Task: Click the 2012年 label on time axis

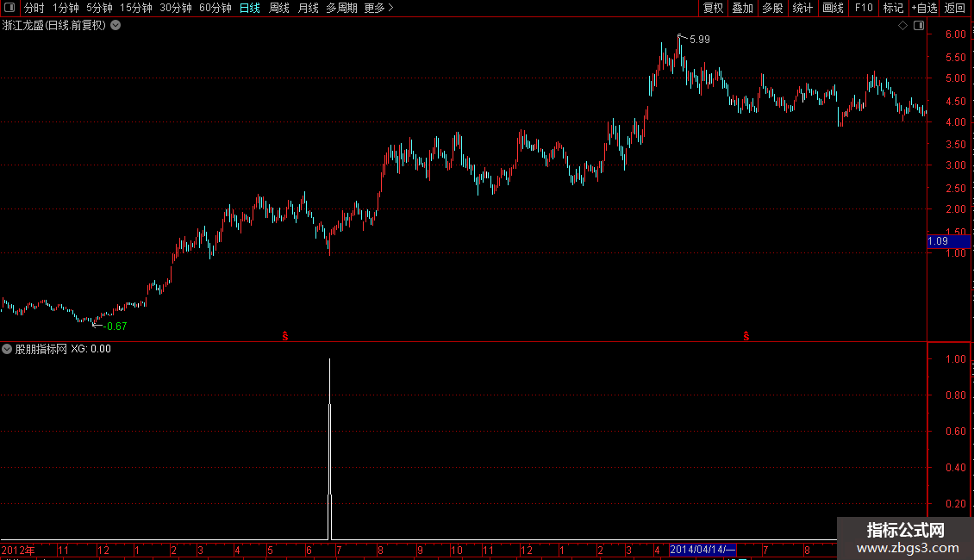Action: point(18,550)
